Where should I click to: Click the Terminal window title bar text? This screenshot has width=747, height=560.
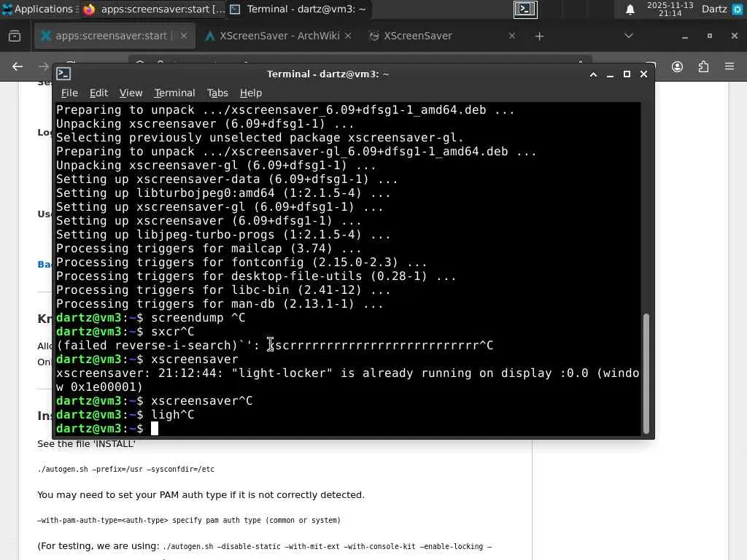[x=328, y=74]
